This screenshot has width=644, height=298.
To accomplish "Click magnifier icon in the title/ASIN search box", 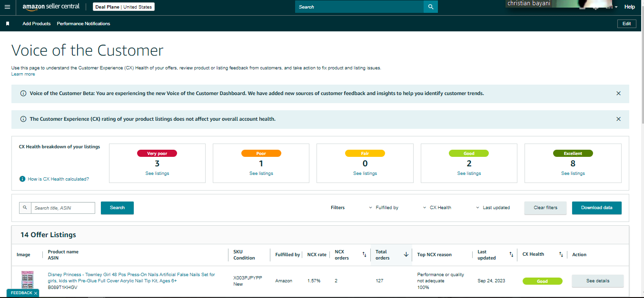I will [25, 208].
